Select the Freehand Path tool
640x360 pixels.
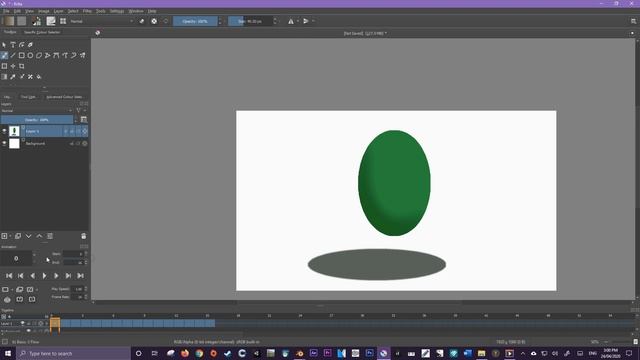tap(65, 55)
